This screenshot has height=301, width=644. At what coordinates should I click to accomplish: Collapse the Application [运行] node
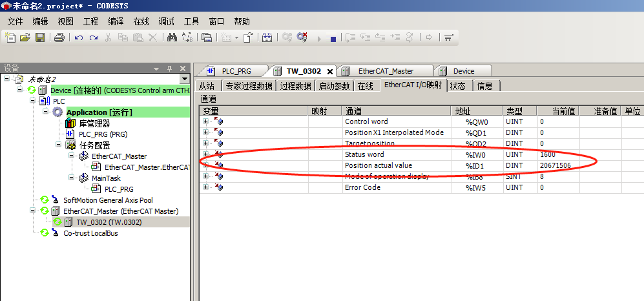tap(46, 112)
